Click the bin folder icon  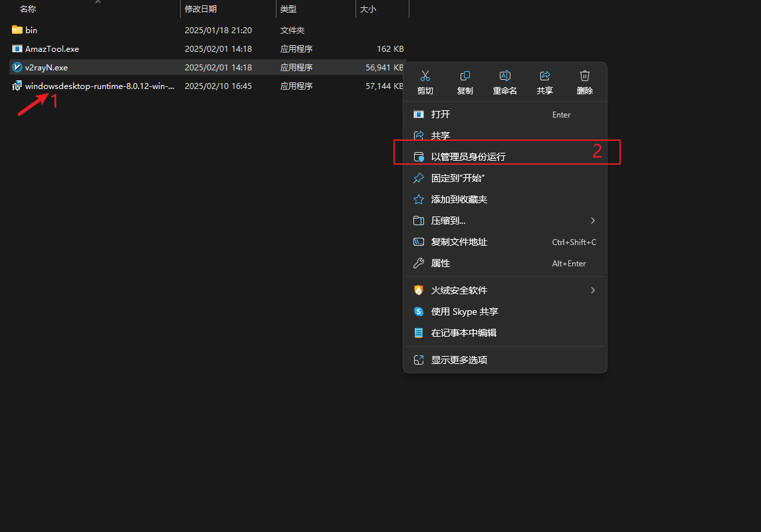(17, 30)
